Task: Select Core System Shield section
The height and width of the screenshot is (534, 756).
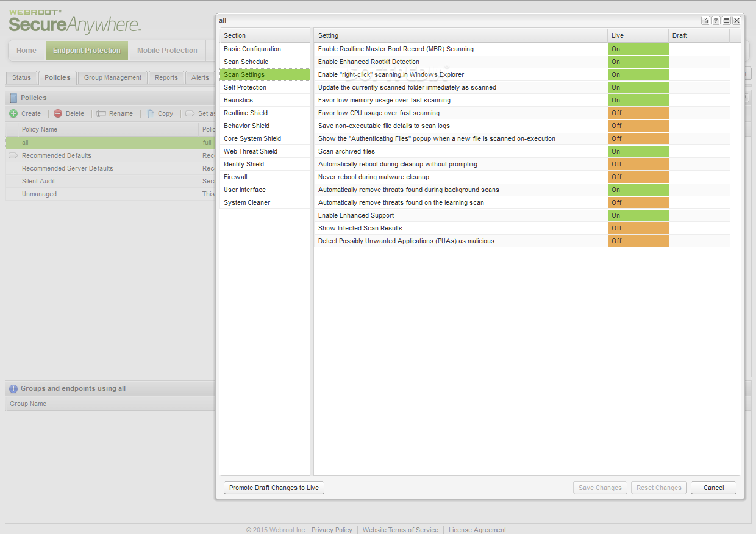Action: [x=265, y=138]
